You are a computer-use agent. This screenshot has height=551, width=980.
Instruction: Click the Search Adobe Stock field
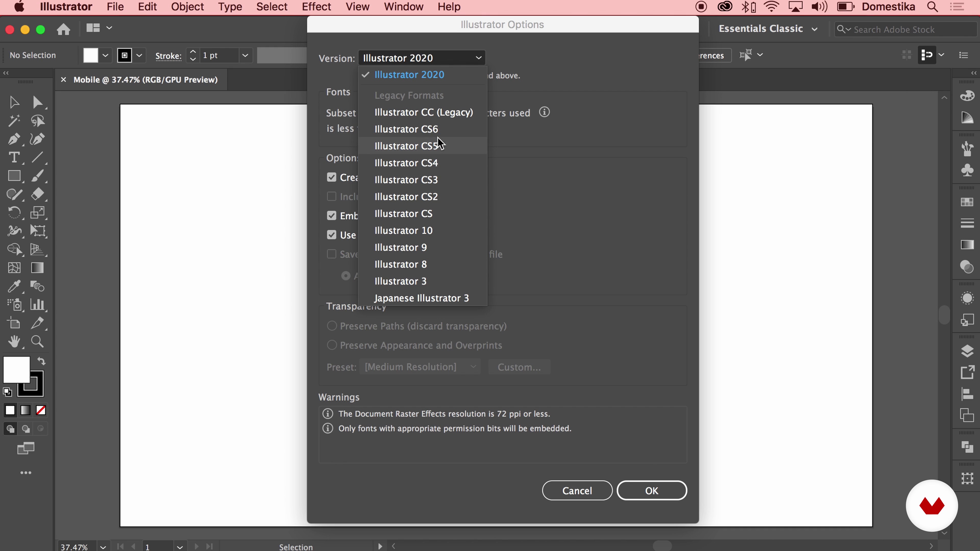(905, 29)
